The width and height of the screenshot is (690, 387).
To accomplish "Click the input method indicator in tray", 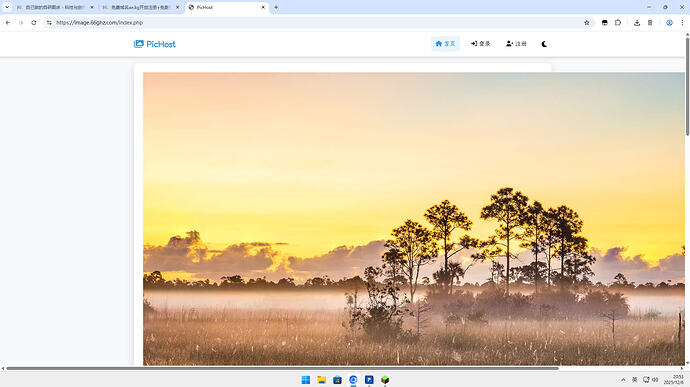I will (635, 380).
